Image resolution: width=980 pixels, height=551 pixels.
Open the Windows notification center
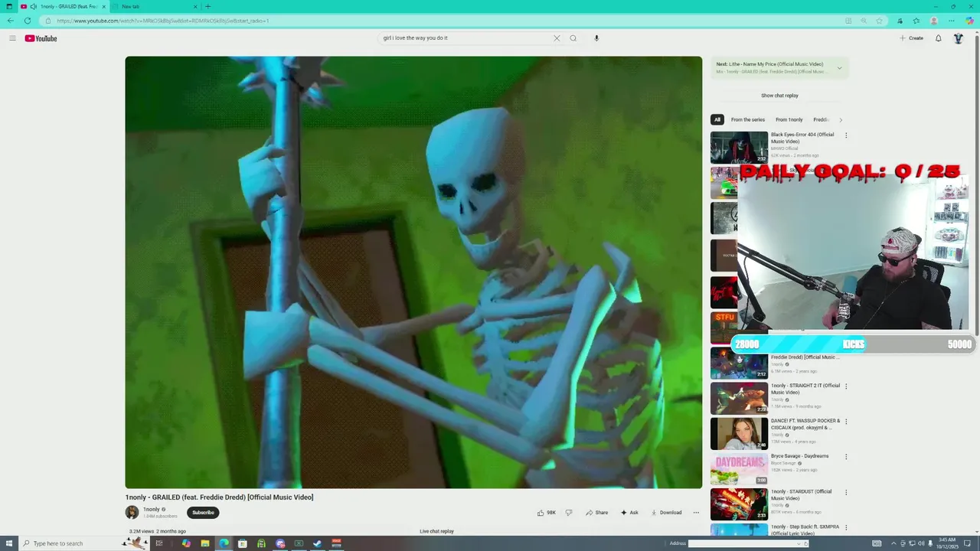coord(967,543)
